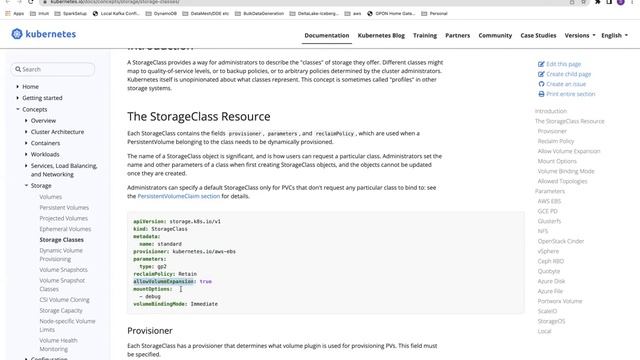Image resolution: width=640 pixels, height=360 pixels.
Task: Jump to Portworx Volume in contents
Action: pos(560,301)
